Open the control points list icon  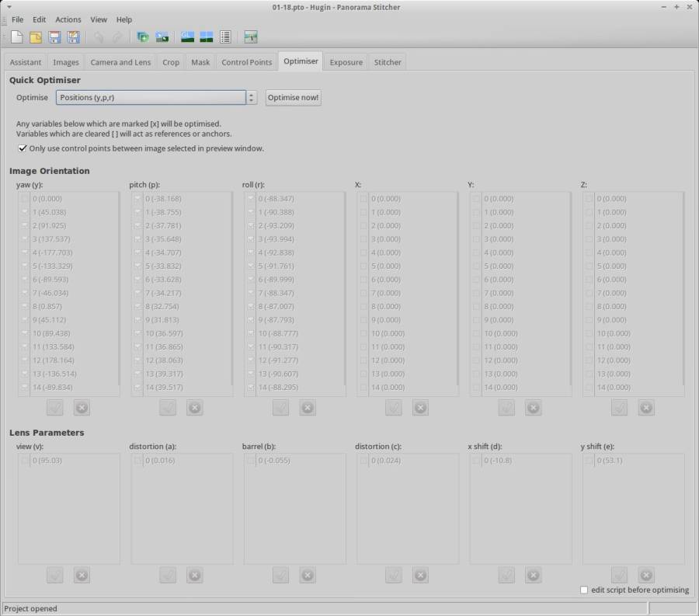(225, 37)
